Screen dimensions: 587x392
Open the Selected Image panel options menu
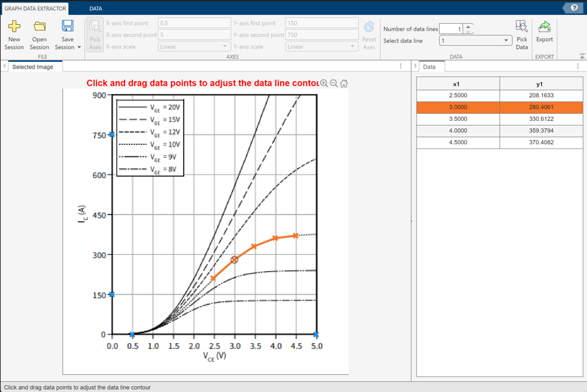coord(402,67)
